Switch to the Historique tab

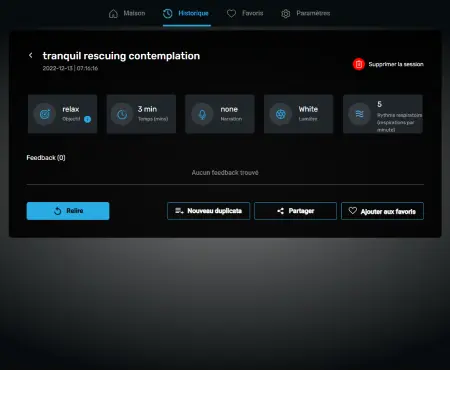point(186,13)
